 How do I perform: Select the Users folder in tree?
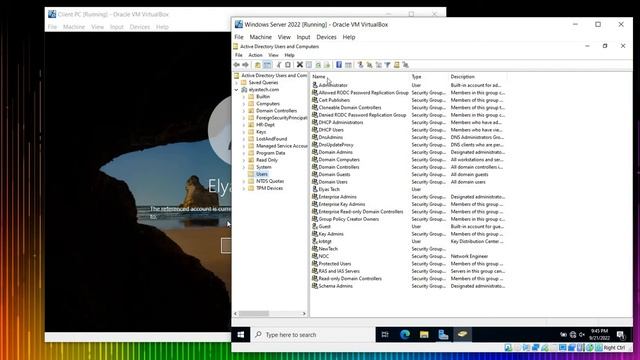point(262,174)
